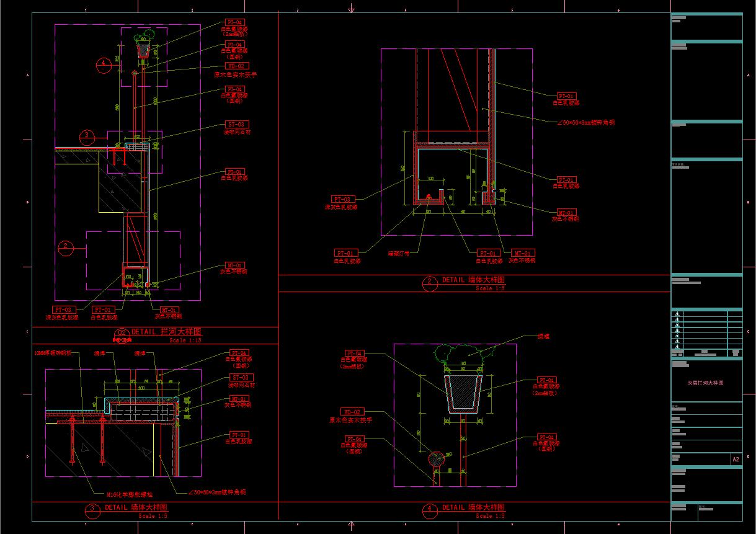Click the ST-03 tag in railing detail 02
Viewport: 756px width, 534px height.
coord(236,124)
